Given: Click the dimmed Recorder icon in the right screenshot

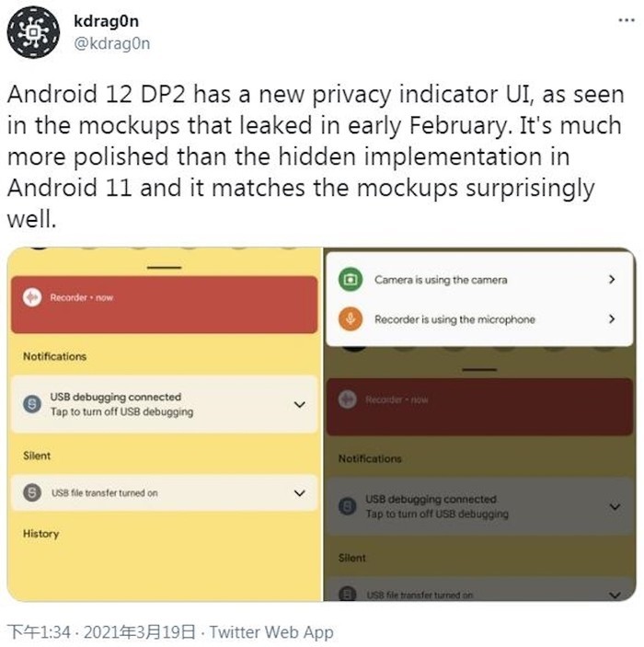Looking at the screenshot, I should coord(348,399).
